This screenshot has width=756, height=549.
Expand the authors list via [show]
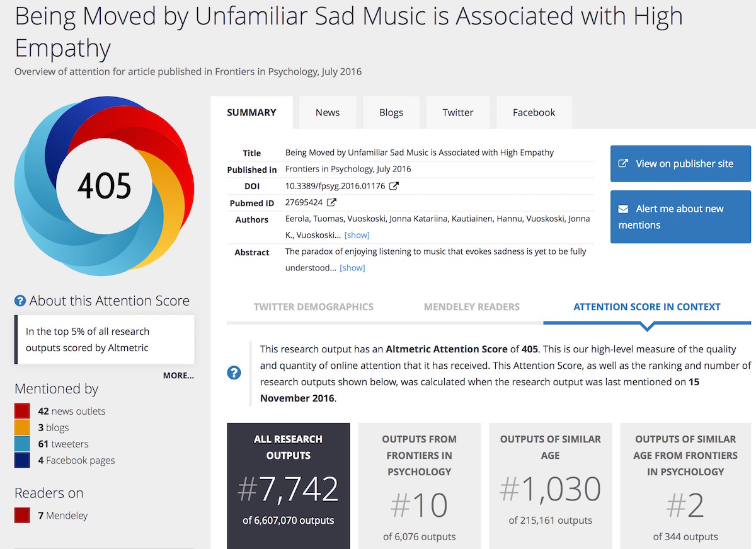(357, 234)
